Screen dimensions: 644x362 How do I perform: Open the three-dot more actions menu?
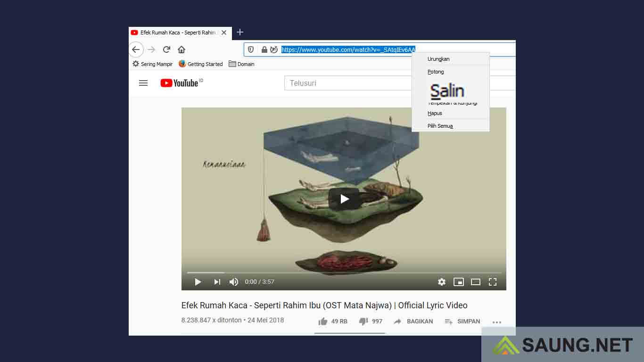point(496,322)
